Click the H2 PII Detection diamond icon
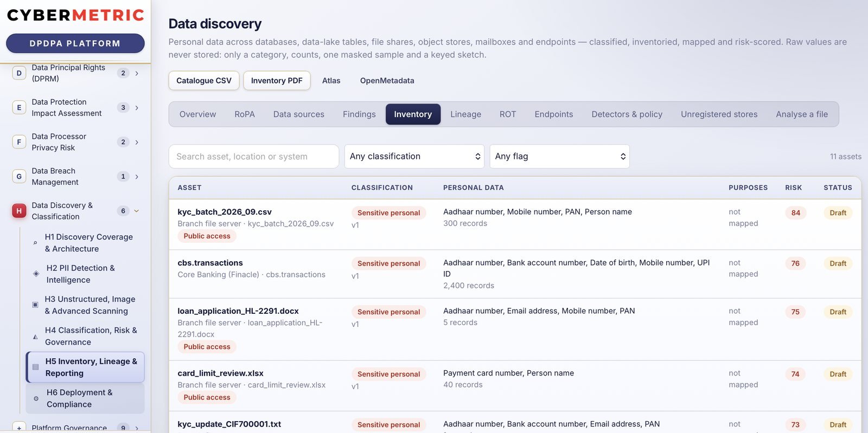This screenshot has height=433, width=868. (x=36, y=274)
